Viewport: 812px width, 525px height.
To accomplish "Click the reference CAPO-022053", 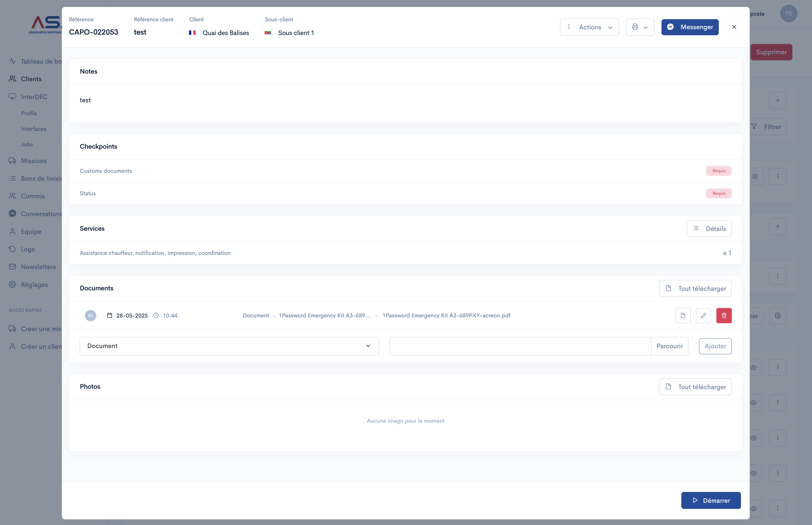I will point(93,32).
